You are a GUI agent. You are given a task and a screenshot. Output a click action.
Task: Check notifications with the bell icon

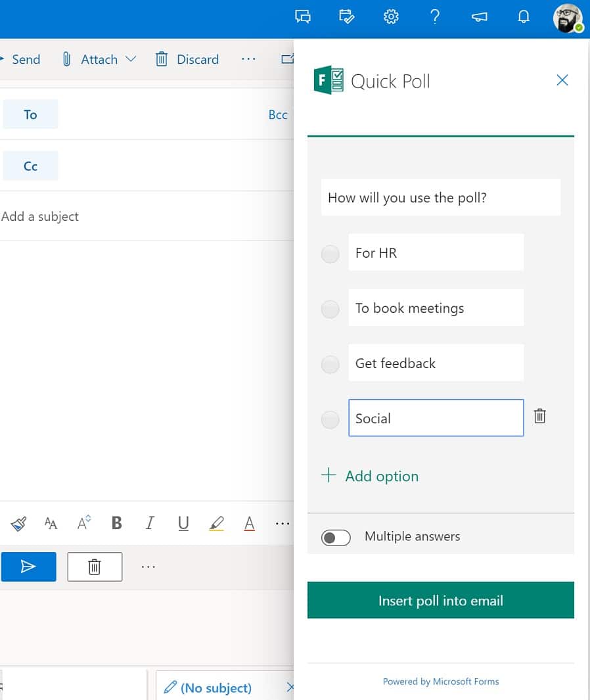point(523,17)
